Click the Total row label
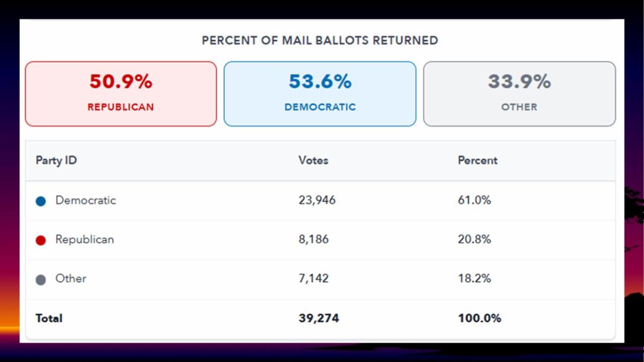This screenshot has height=362, width=644. [49, 319]
